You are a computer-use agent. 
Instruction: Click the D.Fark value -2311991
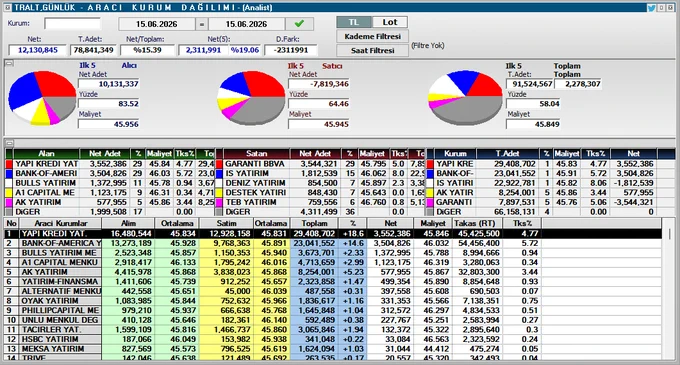pyautogui.click(x=291, y=50)
